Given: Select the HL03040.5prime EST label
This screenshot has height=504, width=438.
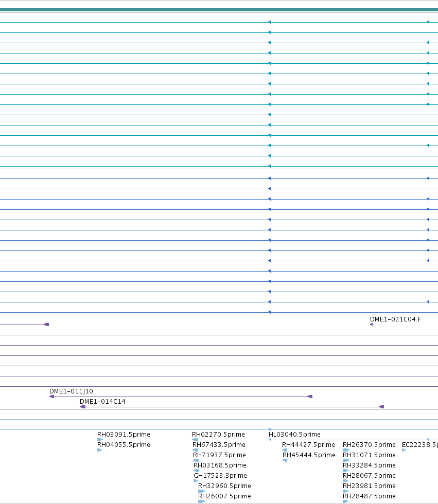Looking at the screenshot, I should coord(294,435).
